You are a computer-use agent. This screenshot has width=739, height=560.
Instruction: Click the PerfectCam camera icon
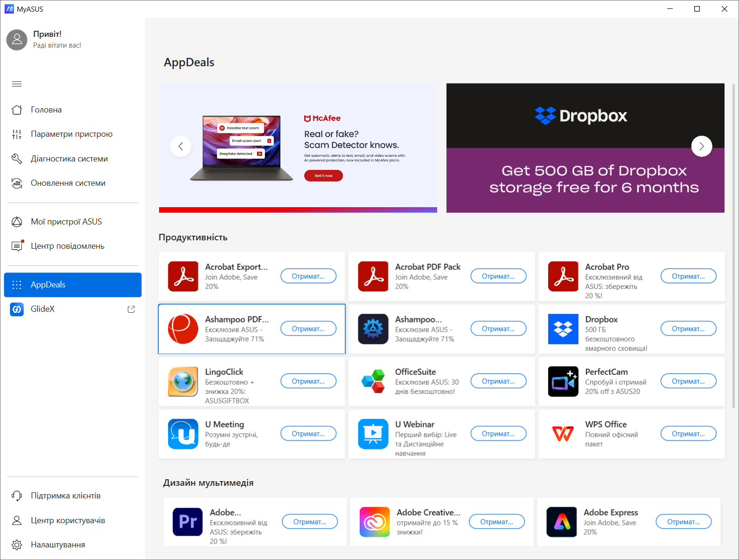click(x=563, y=381)
